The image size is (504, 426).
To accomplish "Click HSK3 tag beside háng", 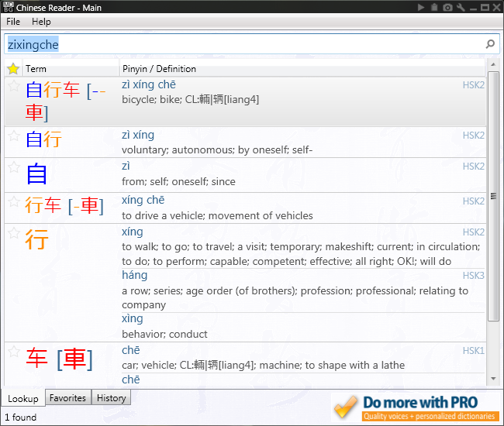I will 473,276.
